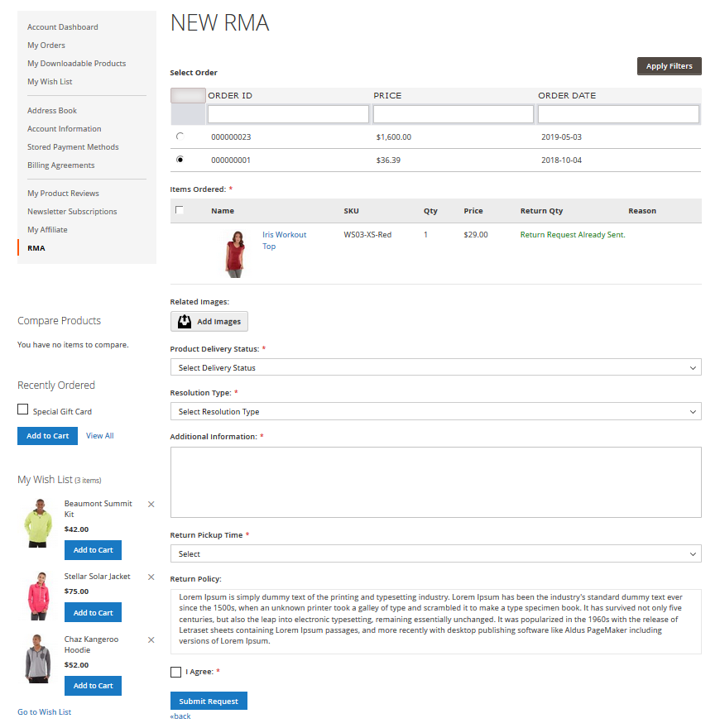Image resolution: width=720 pixels, height=728 pixels.
Task: Remove Beaumont Summit Kit from wish list
Action: coord(151,504)
